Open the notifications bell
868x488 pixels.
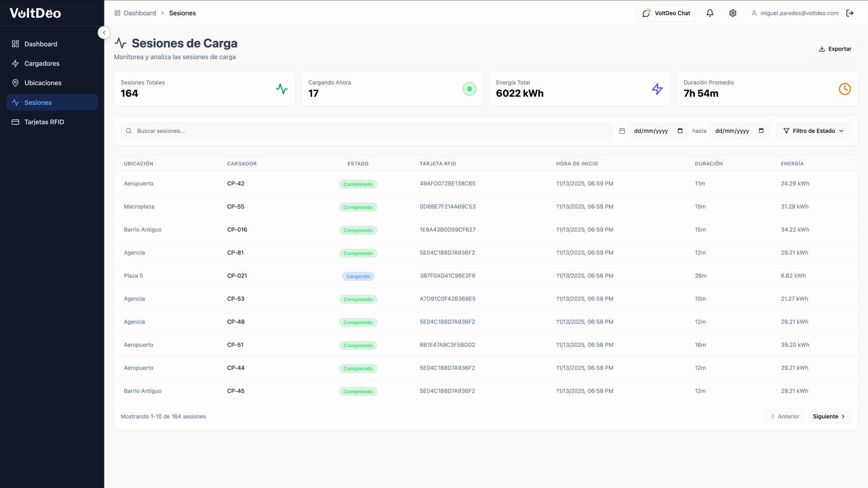710,13
